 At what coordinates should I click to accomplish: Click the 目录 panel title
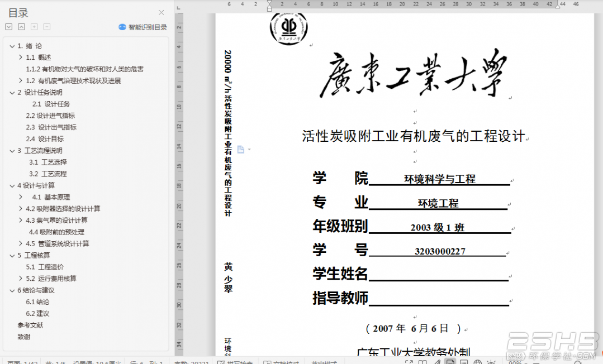click(x=18, y=13)
